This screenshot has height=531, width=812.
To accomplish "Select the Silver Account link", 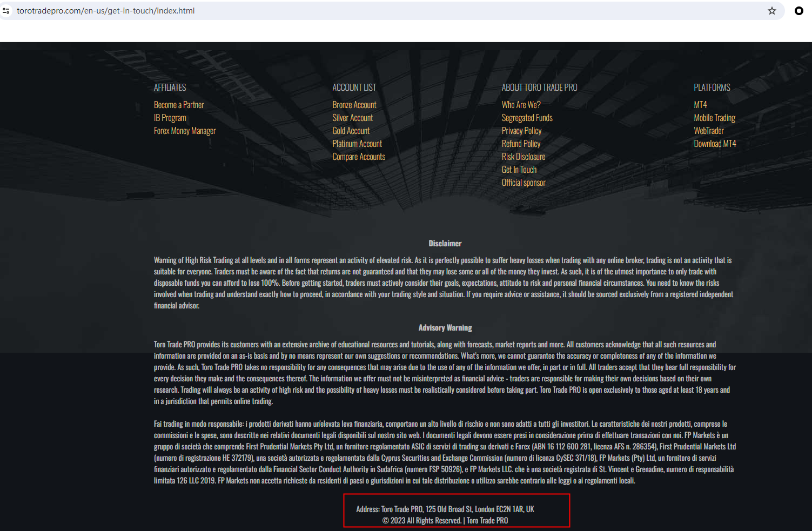I will (353, 118).
